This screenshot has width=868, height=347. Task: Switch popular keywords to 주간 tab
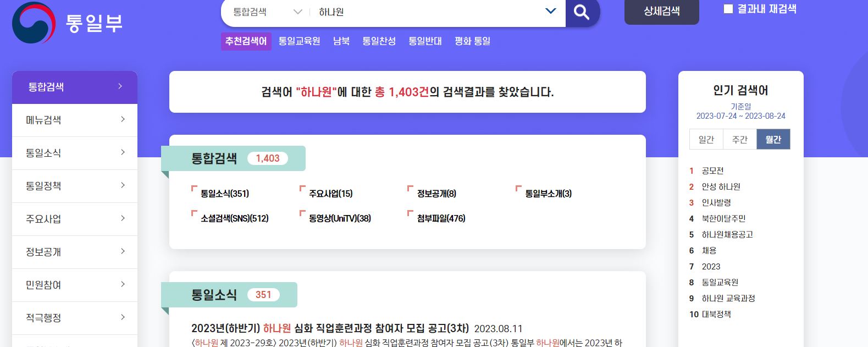tap(740, 140)
